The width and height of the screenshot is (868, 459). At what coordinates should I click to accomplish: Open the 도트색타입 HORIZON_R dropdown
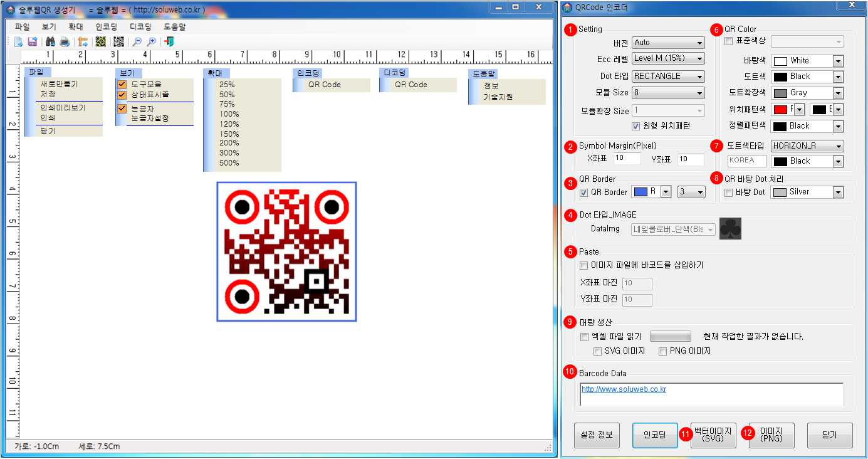807,146
